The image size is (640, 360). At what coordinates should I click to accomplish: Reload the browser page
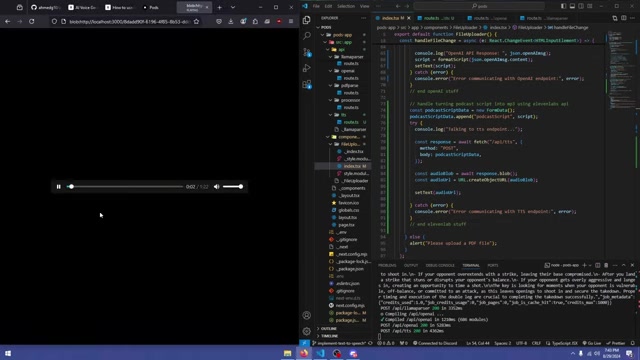[31, 21]
